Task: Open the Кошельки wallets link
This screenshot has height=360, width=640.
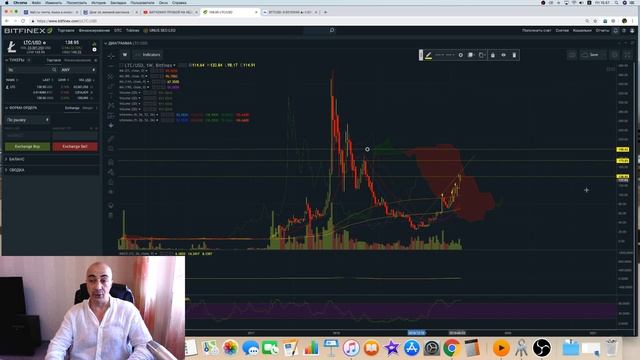Action: [582, 31]
